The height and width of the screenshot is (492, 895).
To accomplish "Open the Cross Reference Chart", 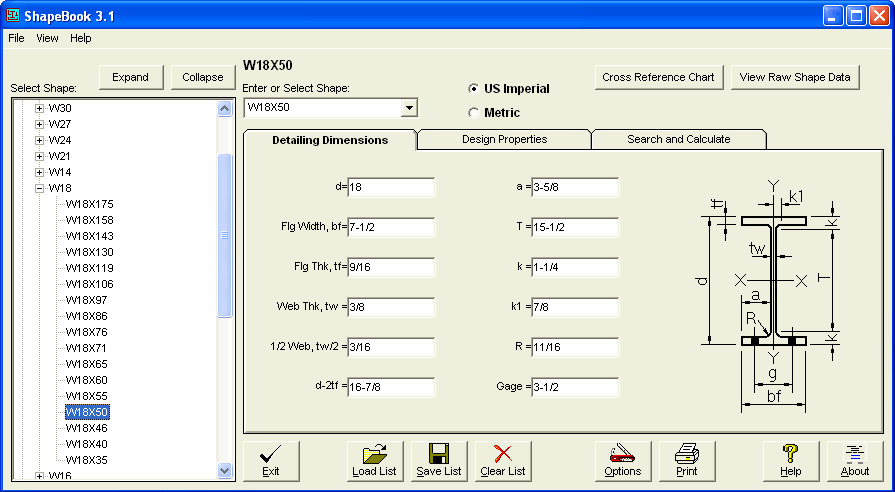I will 659,77.
